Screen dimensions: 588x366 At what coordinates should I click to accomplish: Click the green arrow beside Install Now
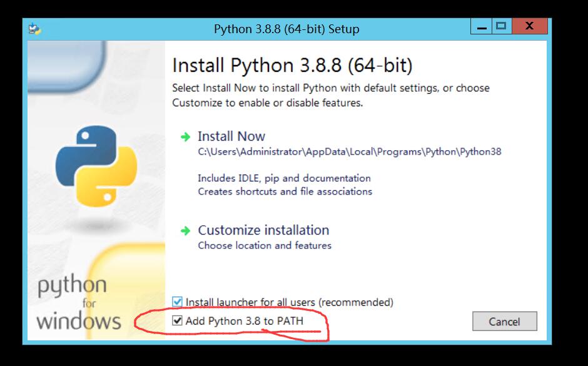coord(185,137)
